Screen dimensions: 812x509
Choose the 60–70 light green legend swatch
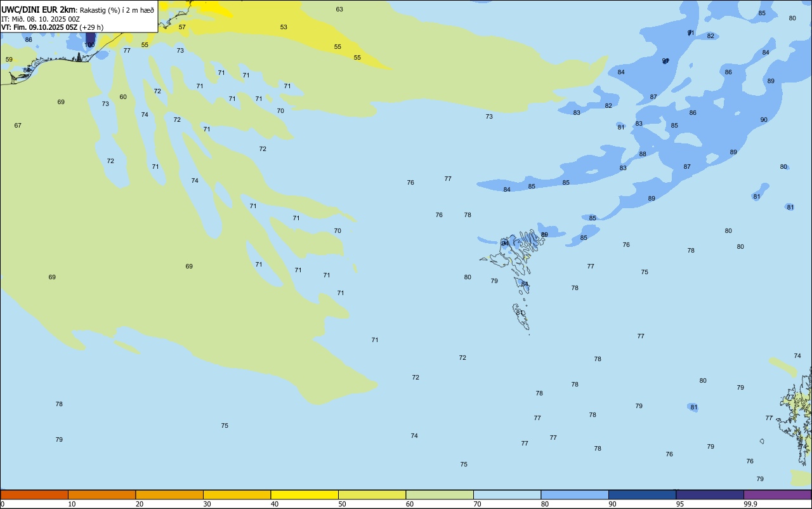440,494
